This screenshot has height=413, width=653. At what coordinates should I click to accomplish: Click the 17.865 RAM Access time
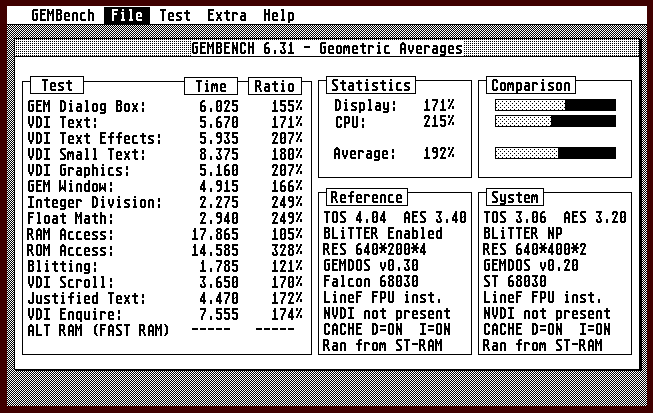[x=215, y=234]
